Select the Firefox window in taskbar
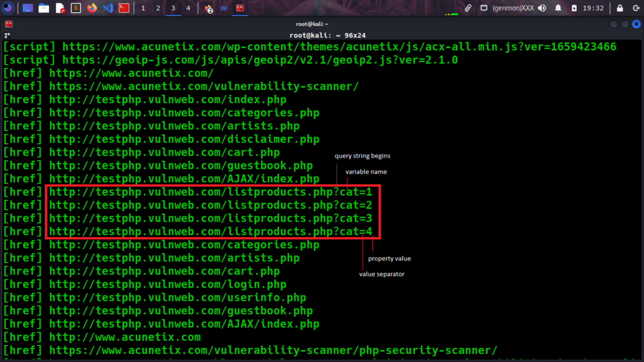The image size is (644, 362). [x=207, y=8]
